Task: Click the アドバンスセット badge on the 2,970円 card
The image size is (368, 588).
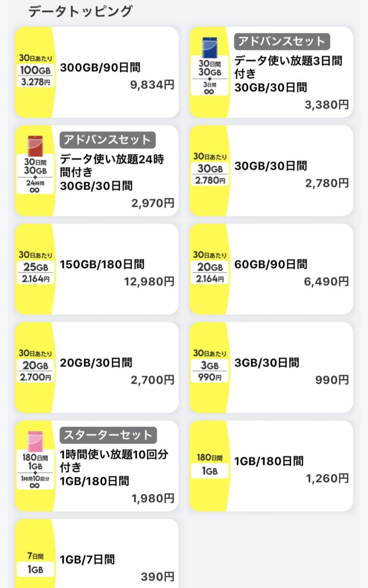Action: point(107,140)
